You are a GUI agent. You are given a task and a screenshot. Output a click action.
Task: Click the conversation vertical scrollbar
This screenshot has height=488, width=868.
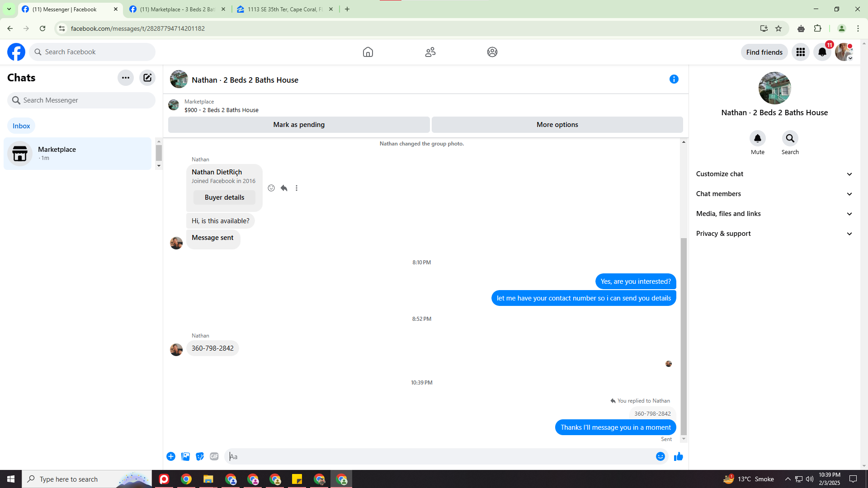coord(684,336)
